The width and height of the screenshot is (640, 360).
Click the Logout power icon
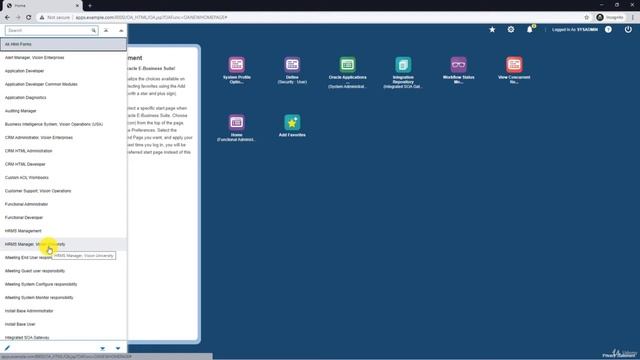tap(628, 29)
